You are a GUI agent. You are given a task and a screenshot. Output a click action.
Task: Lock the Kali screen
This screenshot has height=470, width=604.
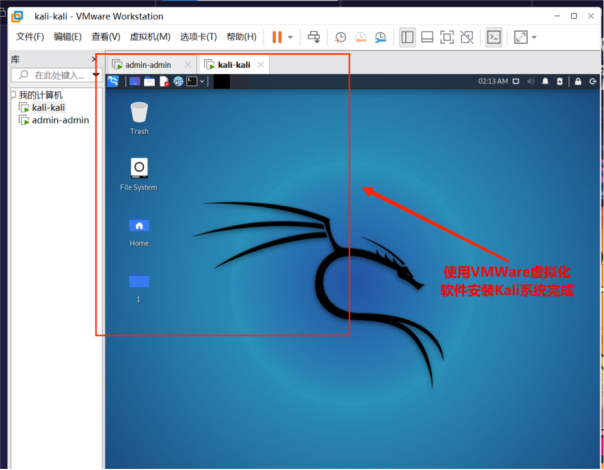pos(578,81)
